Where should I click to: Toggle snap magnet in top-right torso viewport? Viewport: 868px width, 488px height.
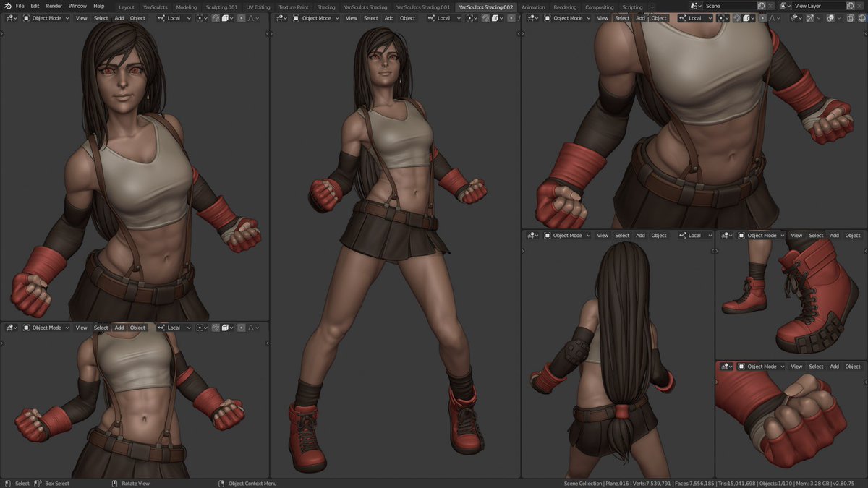pos(736,18)
